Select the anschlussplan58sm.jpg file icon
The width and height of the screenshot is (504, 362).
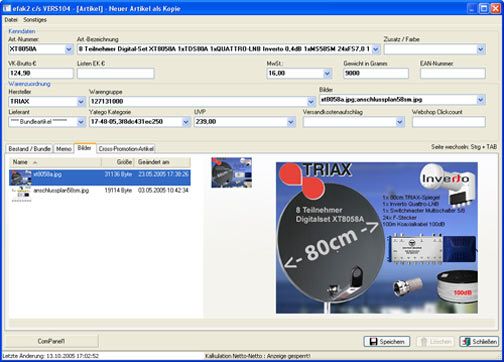[x=21, y=193]
